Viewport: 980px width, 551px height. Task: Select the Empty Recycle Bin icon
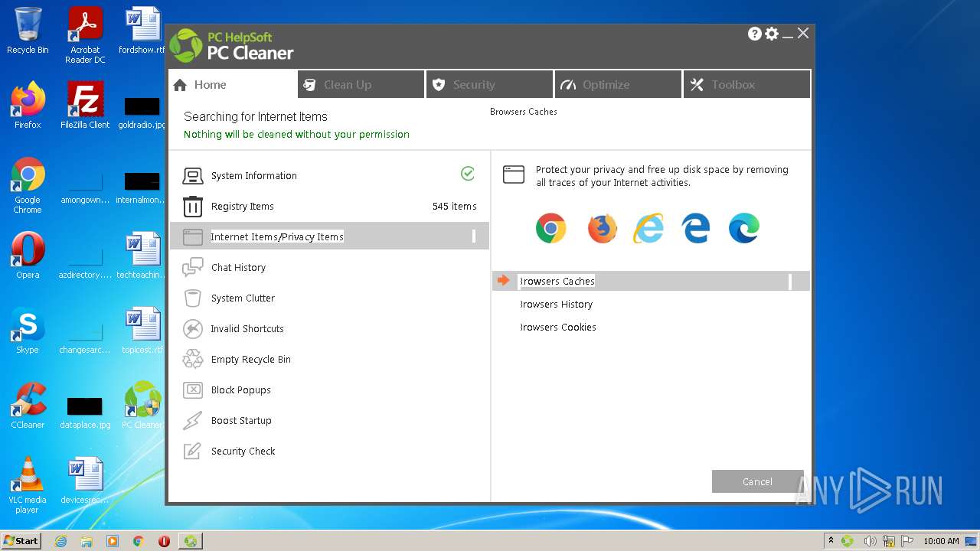(192, 359)
